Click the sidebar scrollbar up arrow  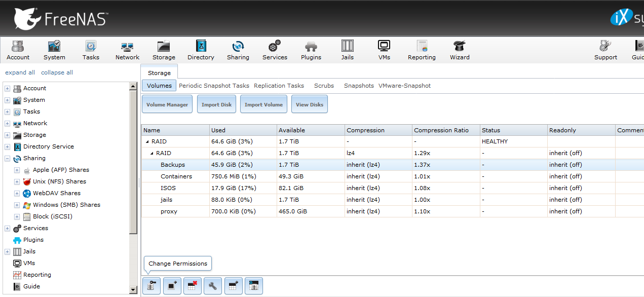tap(133, 86)
